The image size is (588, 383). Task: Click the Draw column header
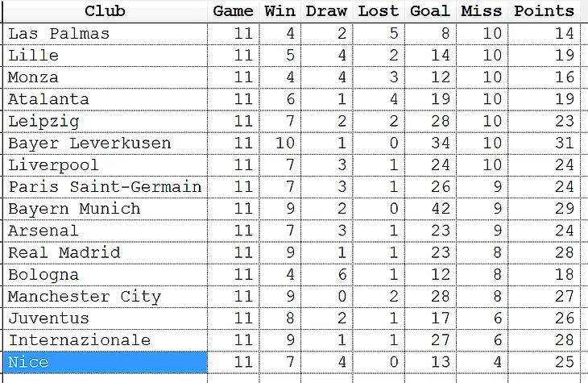tap(327, 11)
